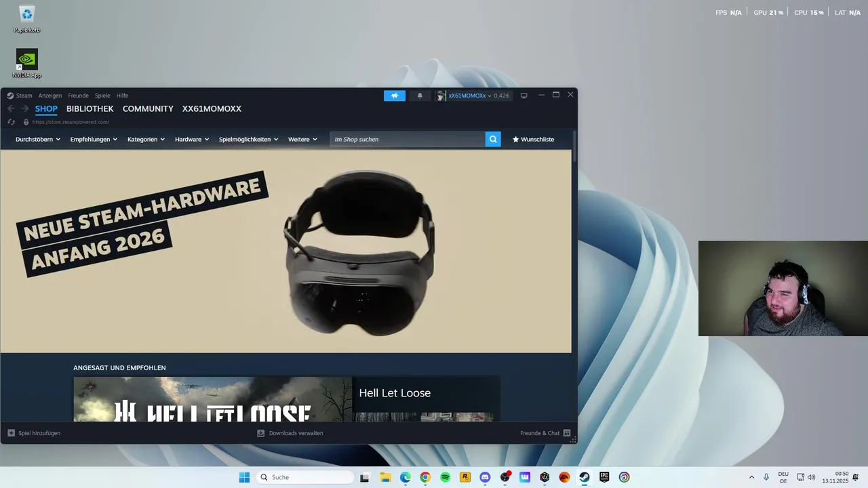Click the download icon at Steam bottom bar
Image resolution: width=868 pixels, height=488 pixels.
pos(260,432)
